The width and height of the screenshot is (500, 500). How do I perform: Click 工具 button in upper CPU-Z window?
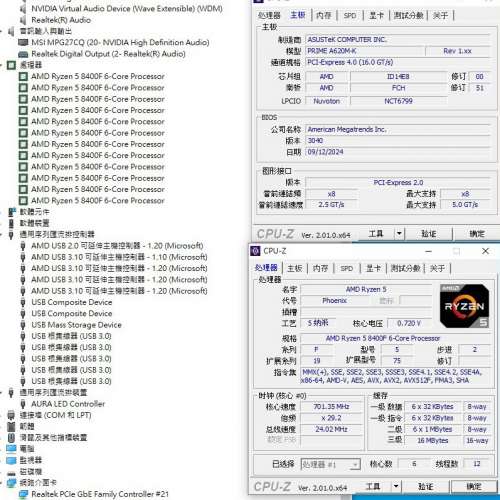tap(376, 234)
